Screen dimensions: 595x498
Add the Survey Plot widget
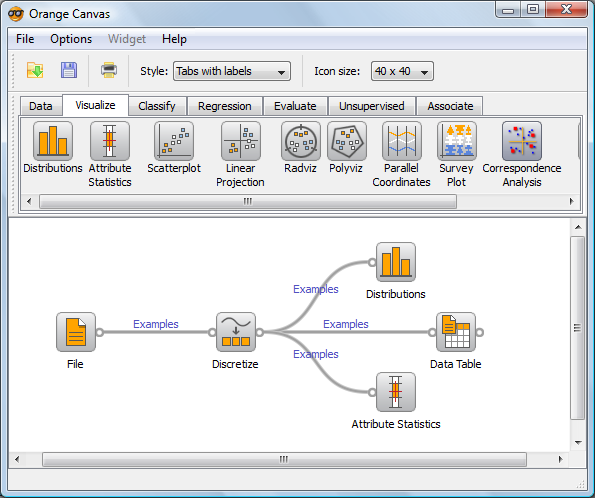pos(457,141)
